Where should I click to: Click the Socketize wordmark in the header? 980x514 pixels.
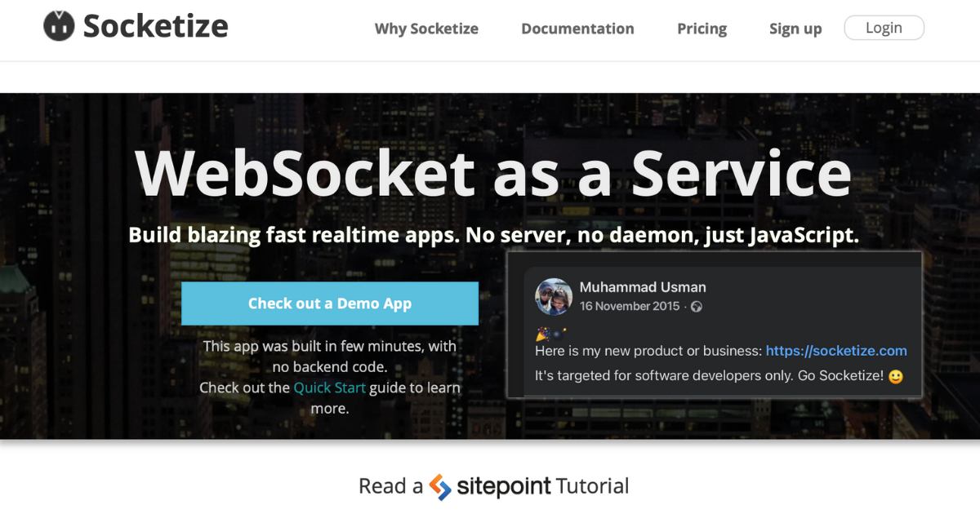(x=154, y=25)
